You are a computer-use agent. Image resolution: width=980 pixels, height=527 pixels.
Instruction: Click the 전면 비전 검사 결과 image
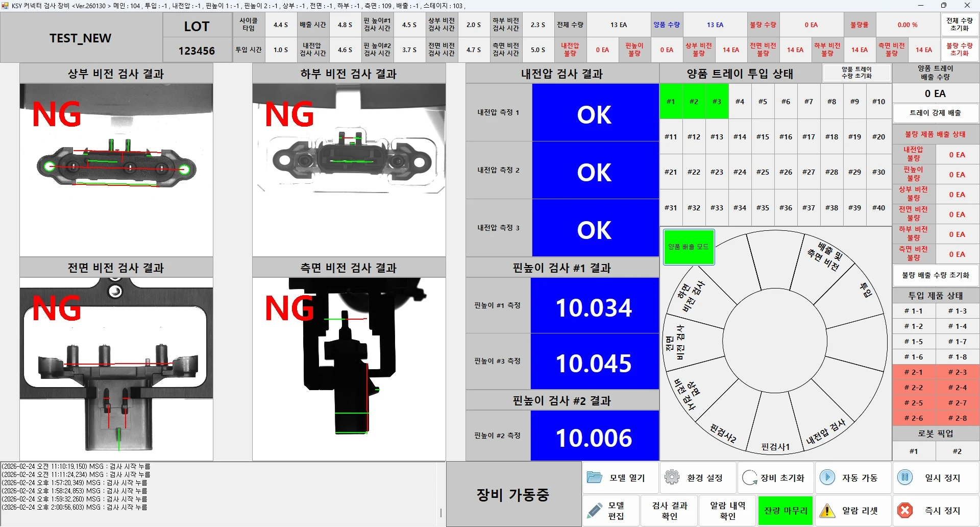click(x=116, y=369)
